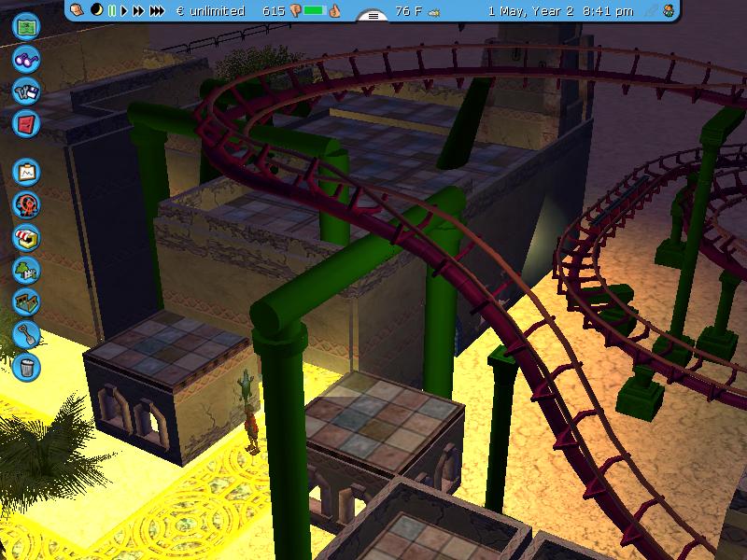Click the thumbs-down rating icon
This screenshot has height=560, width=747.
coord(295,11)
